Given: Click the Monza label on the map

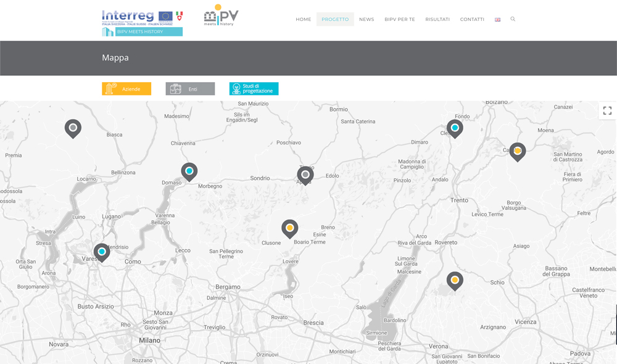Looking at the screenshot, I should (x=163, y=313).
